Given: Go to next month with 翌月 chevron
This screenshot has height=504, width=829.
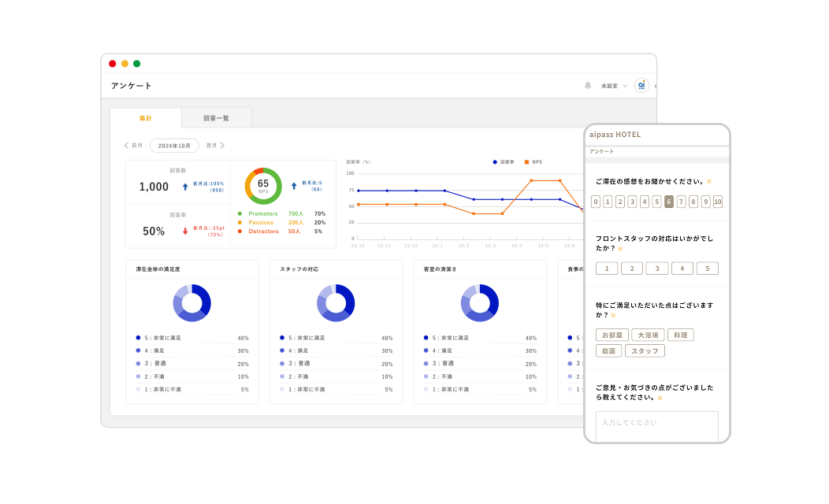Looking at the screenshot, I should [222, 146].
